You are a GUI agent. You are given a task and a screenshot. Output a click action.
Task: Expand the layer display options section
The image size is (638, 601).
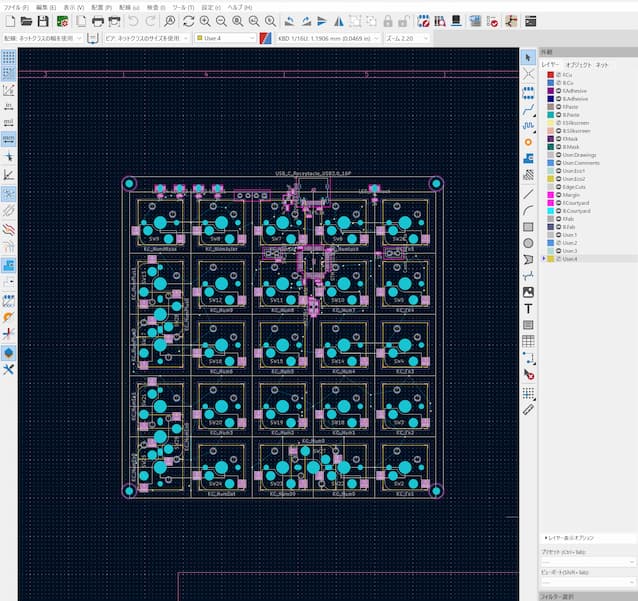(572, 537)
